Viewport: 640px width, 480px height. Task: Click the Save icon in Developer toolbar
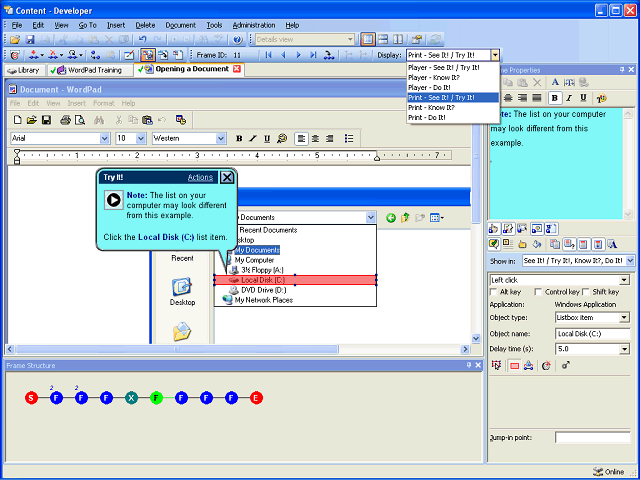(30, 40)
